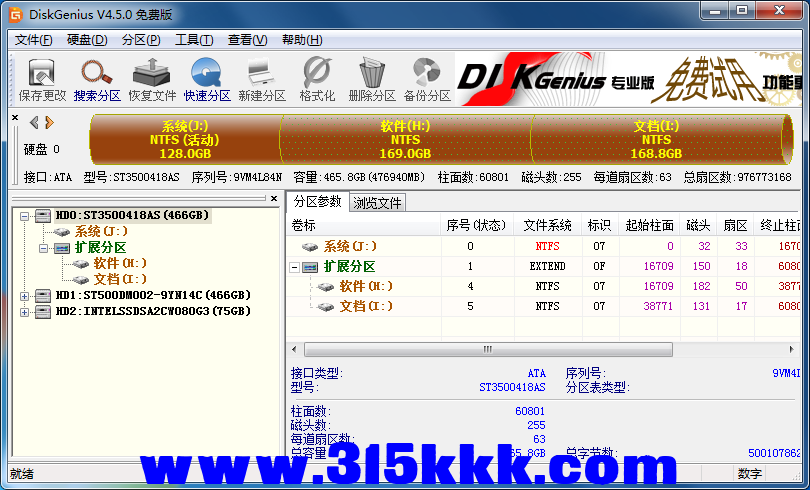
Task: Click starting cylinder value 38771
Action: [658, 307]
